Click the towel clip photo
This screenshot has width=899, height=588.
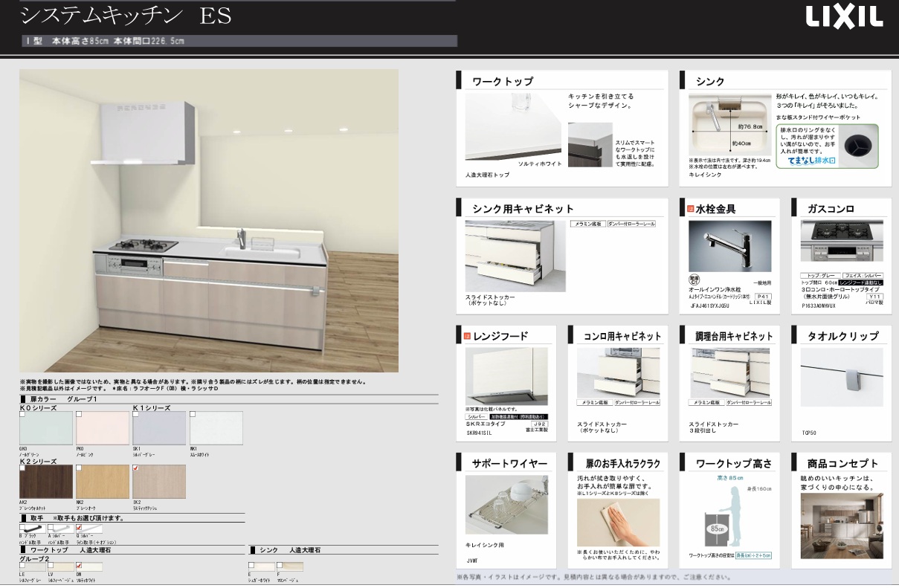pyautogui.click(x=842, y=375)
